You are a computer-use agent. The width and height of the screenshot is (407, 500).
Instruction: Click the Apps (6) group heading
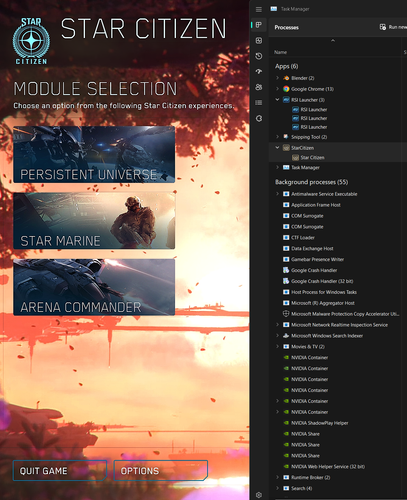[286, 66]
